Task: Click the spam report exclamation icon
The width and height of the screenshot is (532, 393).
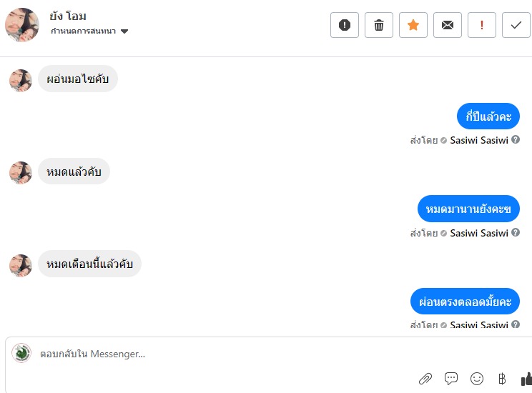Action: point(345,25)
